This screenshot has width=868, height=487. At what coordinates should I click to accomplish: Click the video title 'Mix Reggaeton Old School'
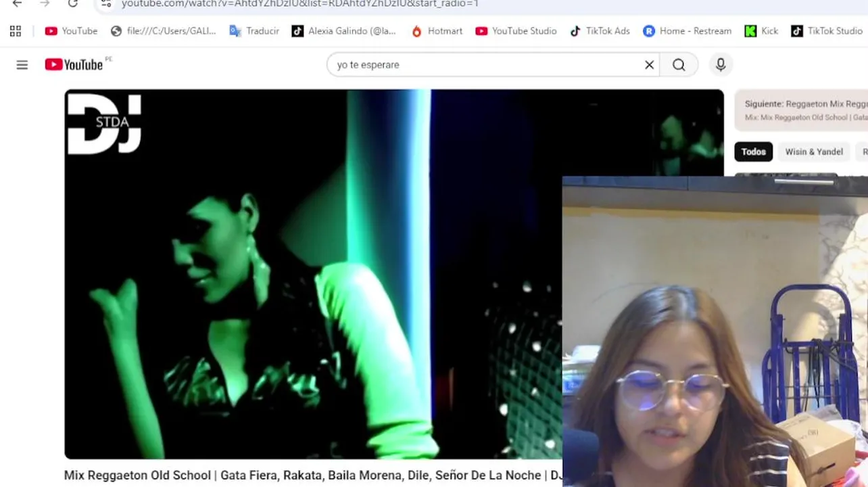click(x=313, y=476)
